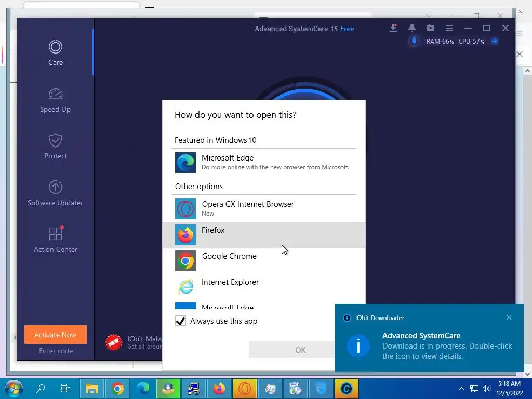532x399 pixels.
Task: Open the volume tray icon
Action: click(x=486, y=389)
